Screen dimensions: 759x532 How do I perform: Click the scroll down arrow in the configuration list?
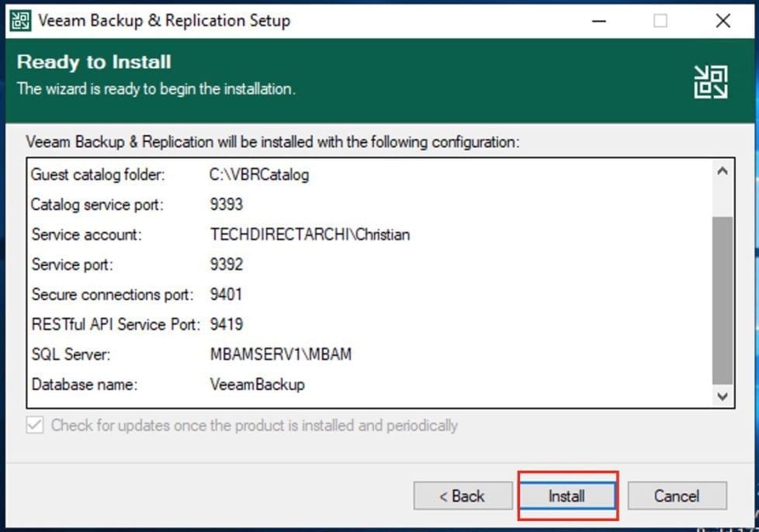[723, 396]
